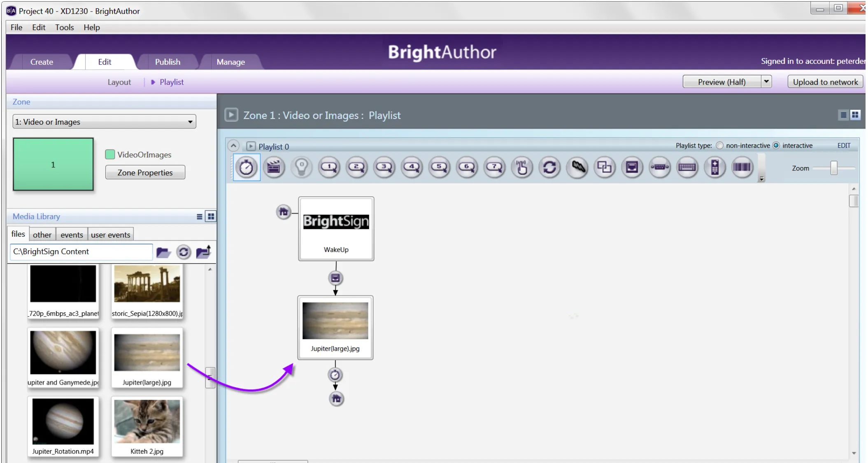
Task: Select the green zone 1 layout rectangle
Action: click(53, 164)
